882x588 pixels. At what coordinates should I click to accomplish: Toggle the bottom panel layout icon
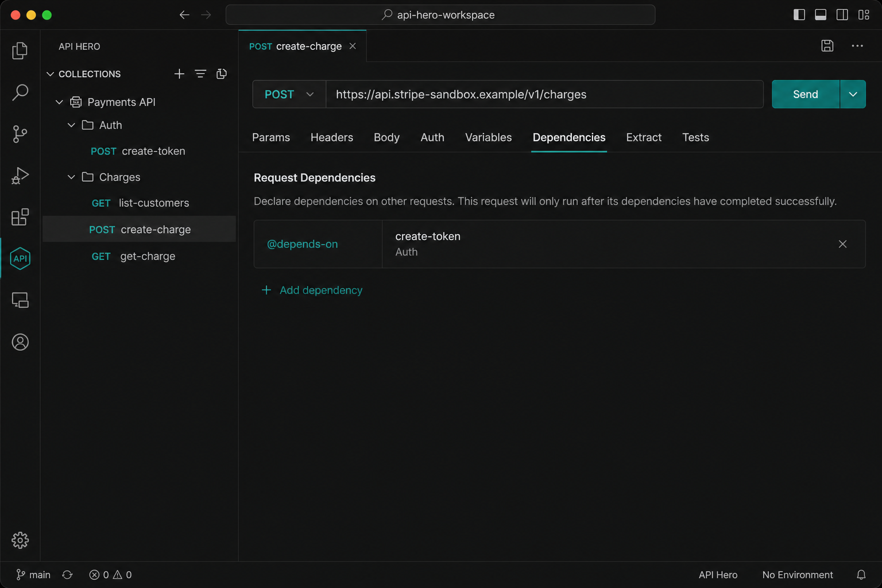(x=821, y=15)
